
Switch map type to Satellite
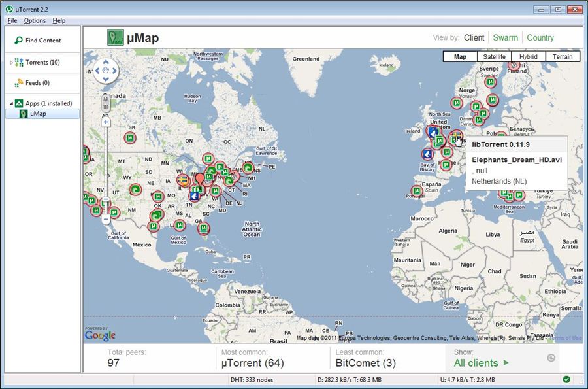pos(495,57)
